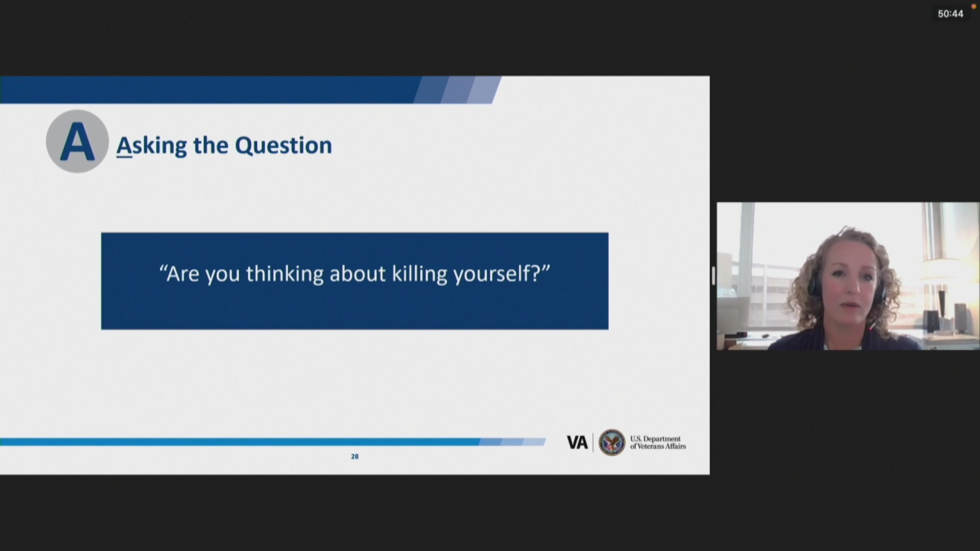Image resolution: width=980 pixels, height=551 pixels.
Task: Click "U.S. Department of Veterans Affairs" text
Action: coord(657,442)
